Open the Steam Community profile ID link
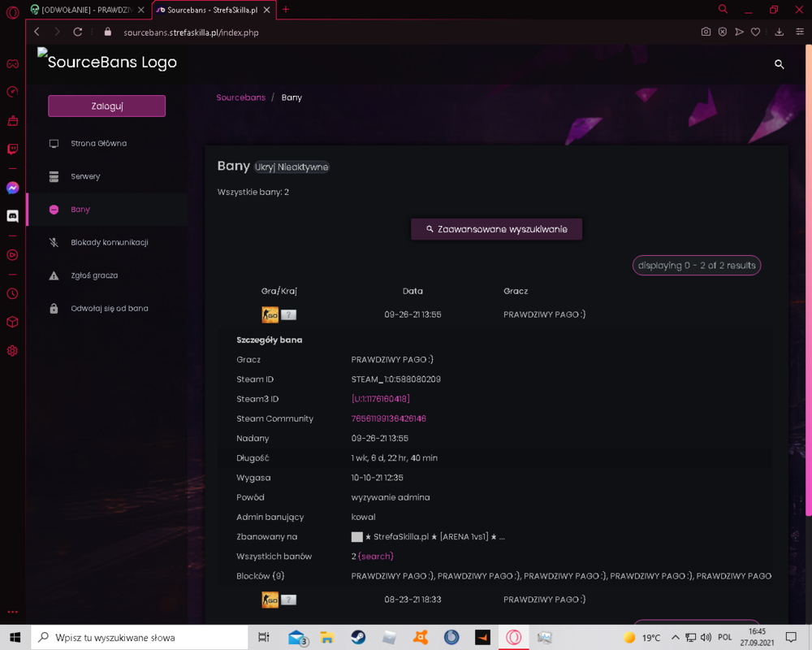This screenshot has height=650, width=812. pyautogui.click(x=389, y=418)
